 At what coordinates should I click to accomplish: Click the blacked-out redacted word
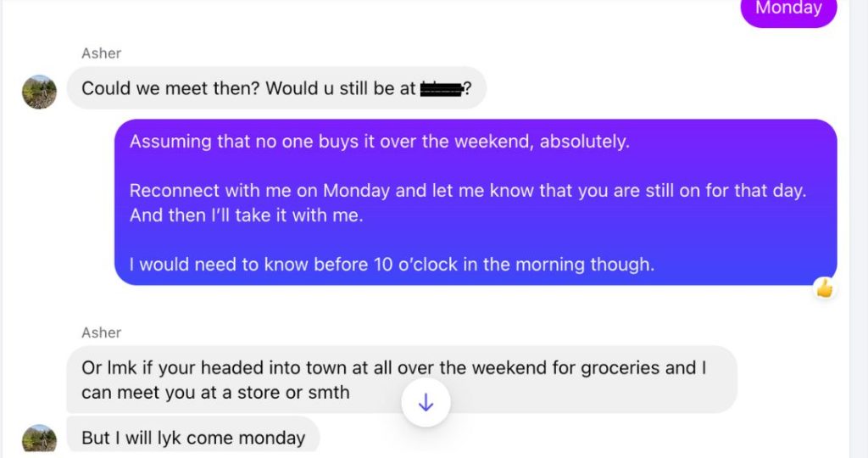441,88
